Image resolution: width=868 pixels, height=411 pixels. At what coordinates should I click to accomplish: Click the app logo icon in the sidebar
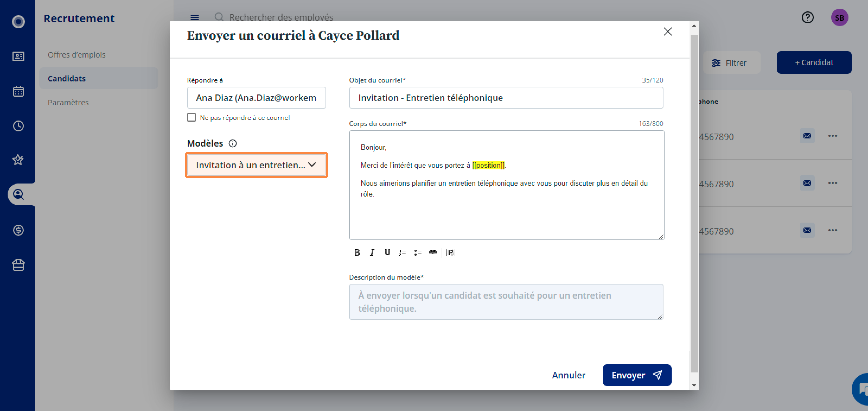(x=18, y=21)
